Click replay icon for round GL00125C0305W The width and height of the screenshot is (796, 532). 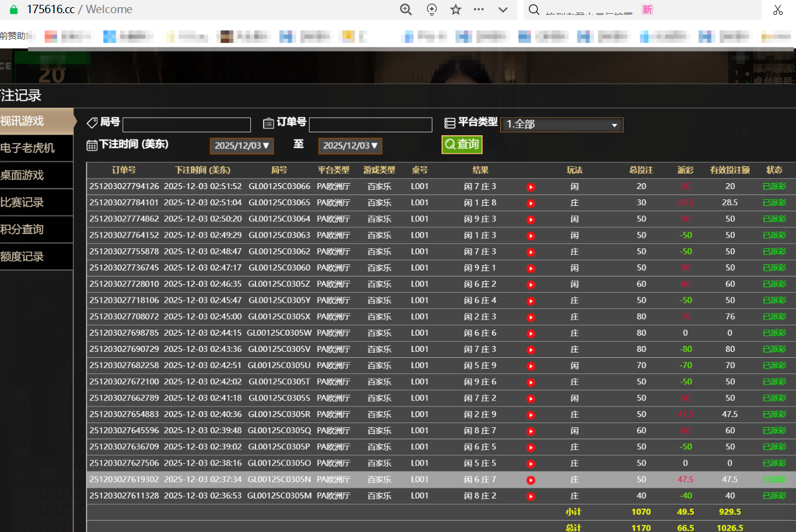click(531, 333)
